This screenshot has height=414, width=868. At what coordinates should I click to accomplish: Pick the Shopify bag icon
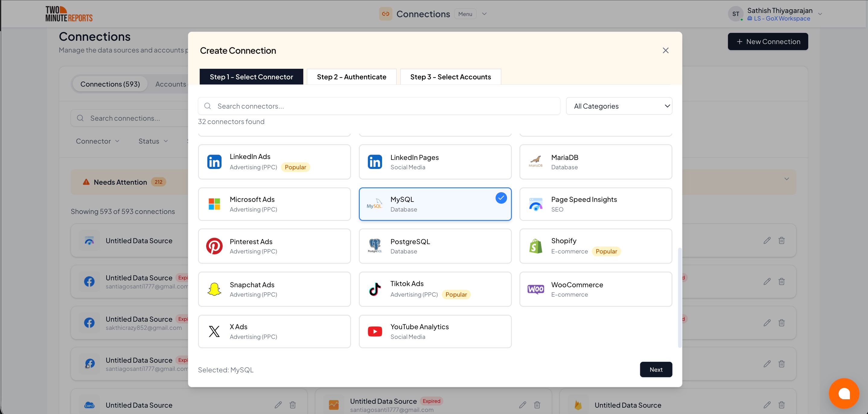(x=535, y=246)
